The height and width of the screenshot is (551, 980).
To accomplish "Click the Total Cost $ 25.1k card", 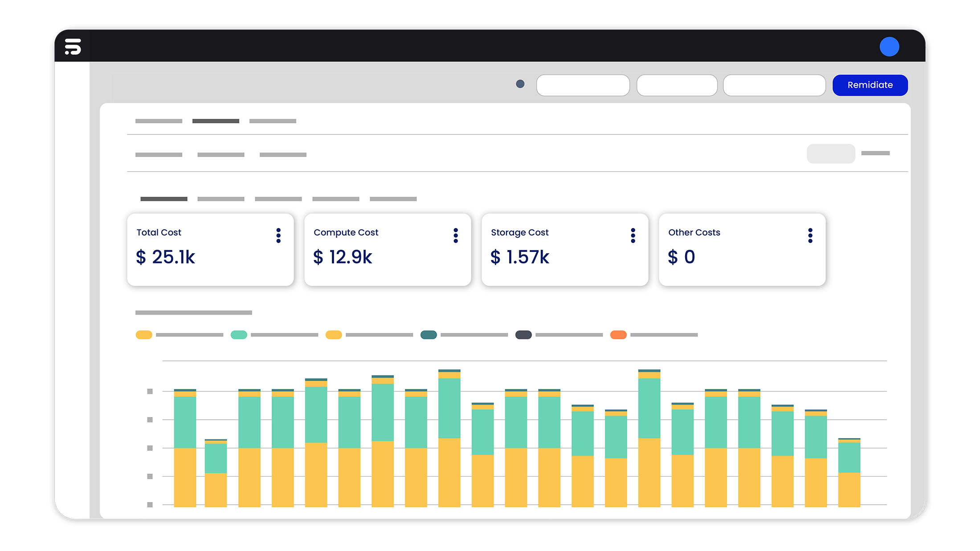I will coord(210,250).
